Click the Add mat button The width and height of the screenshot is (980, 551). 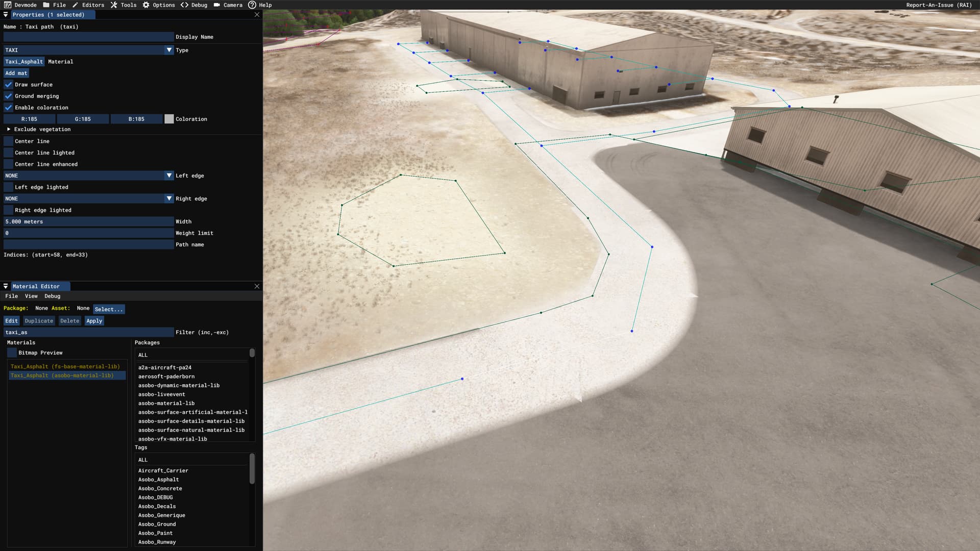point(16,73)
